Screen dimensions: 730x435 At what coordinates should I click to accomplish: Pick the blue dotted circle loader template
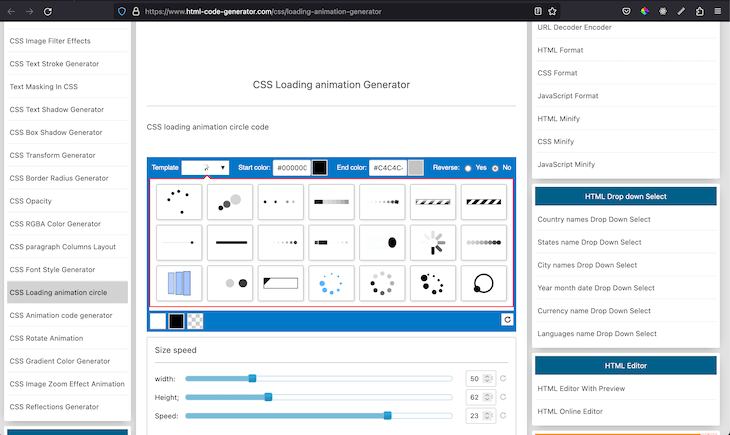click(332, 283)
